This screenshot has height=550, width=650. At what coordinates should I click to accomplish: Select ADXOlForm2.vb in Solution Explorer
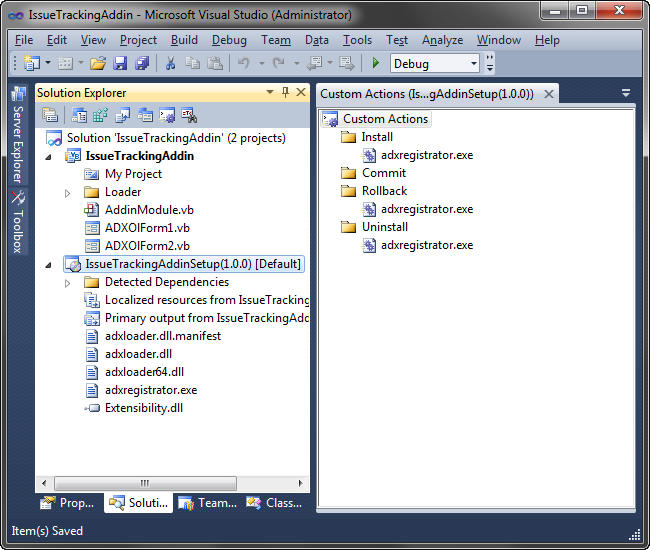(x=148, y=246)
